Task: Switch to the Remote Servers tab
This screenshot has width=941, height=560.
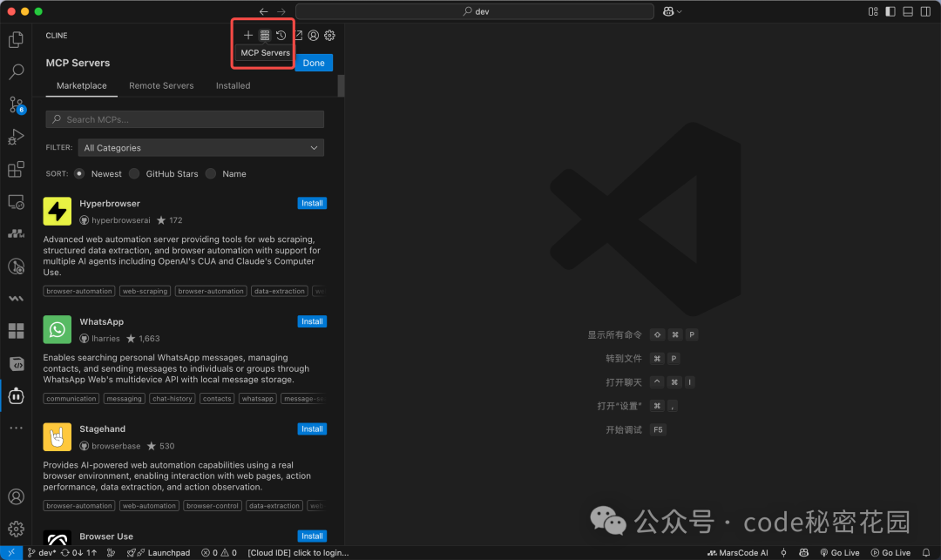Action: pos(161,85)
